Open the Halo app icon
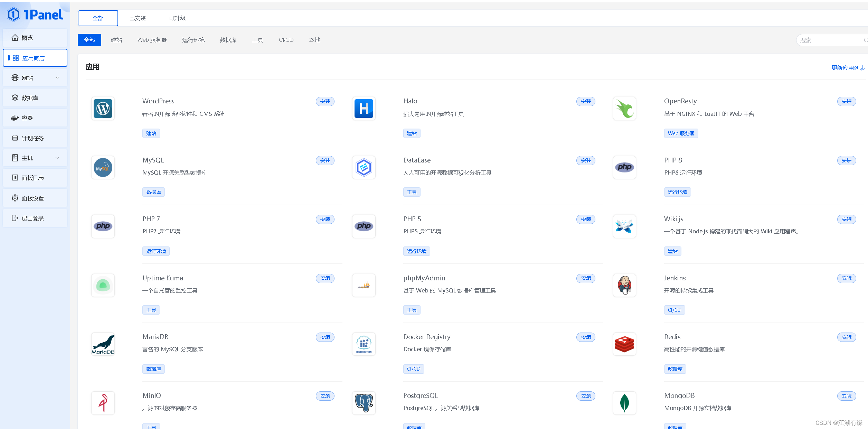This screenshot has height=429, width=868. click(x=364, y=109)
